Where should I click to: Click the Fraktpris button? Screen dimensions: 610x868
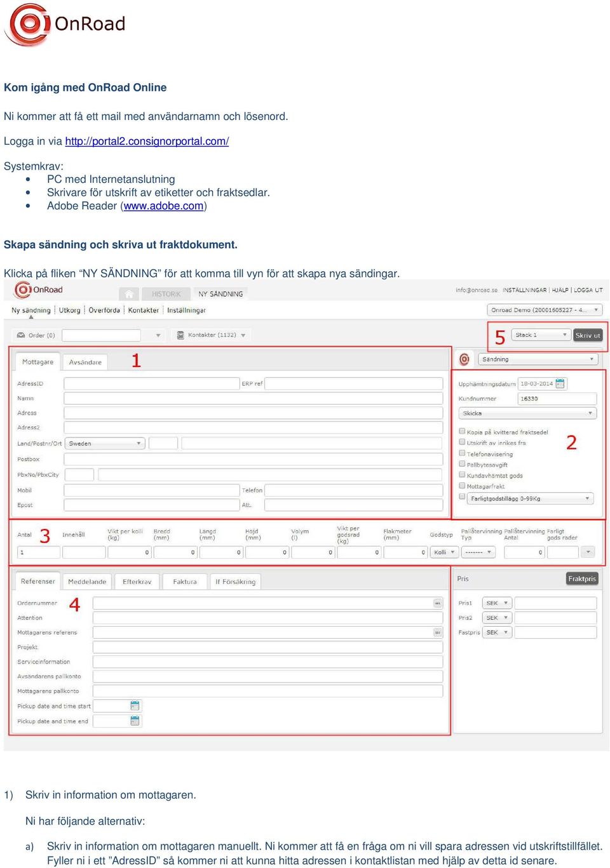582,578
